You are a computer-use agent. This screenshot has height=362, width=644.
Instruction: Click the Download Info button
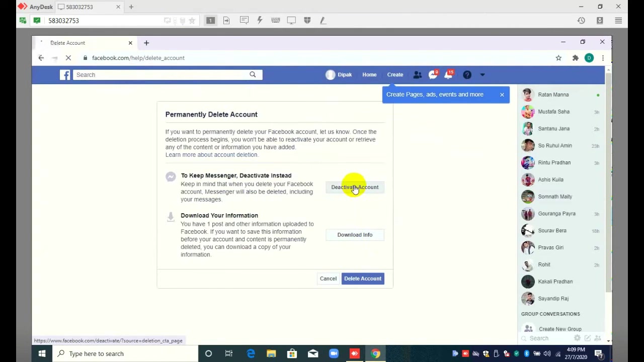point(355,235)
